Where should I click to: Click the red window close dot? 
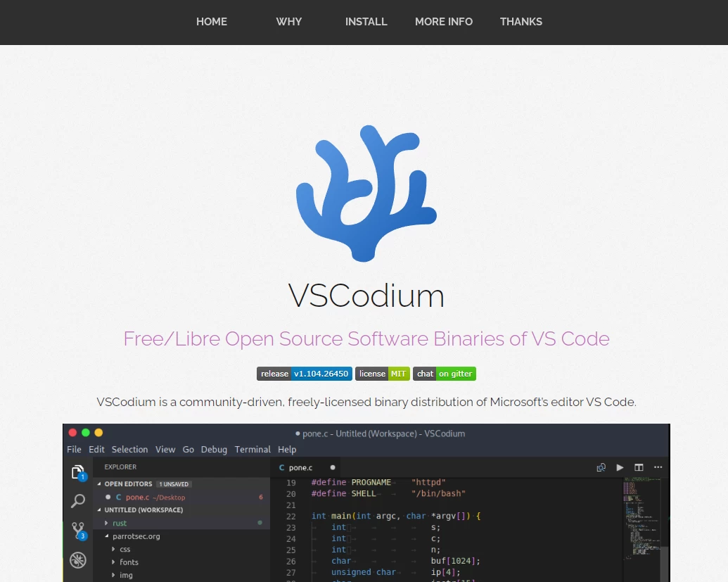click(x=72, y=432)
